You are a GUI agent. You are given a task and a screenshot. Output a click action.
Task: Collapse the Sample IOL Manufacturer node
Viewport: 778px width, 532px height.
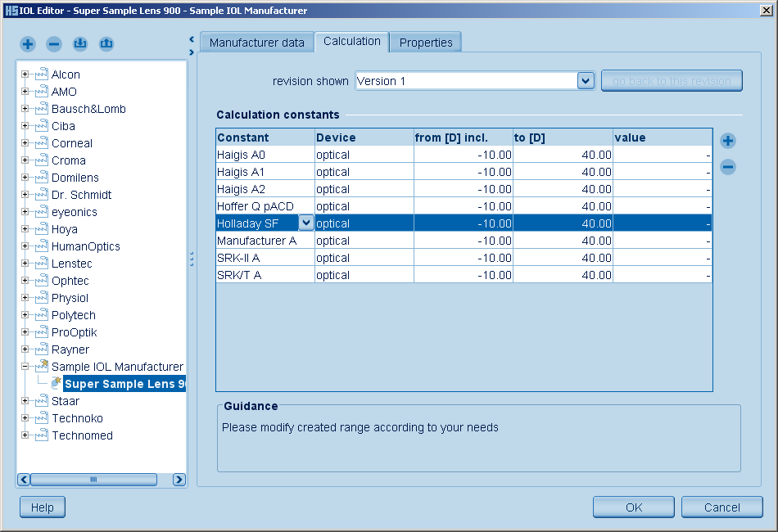click(x=25, y=367)
